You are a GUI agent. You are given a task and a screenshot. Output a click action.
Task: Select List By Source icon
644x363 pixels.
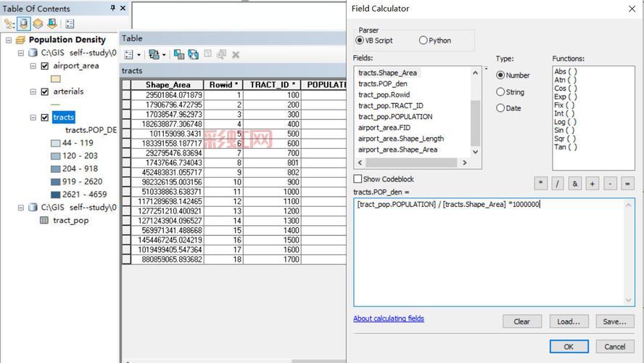coord(23,24)
